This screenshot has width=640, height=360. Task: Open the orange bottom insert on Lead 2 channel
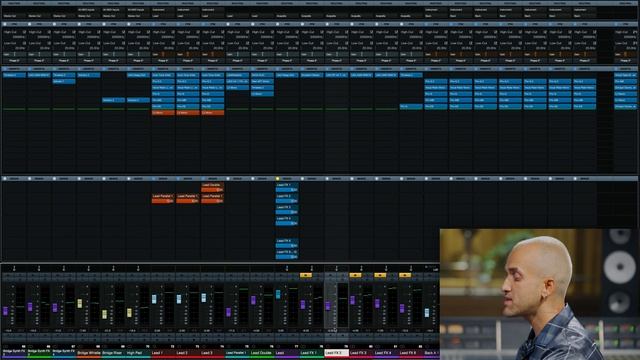pos(188,113)
